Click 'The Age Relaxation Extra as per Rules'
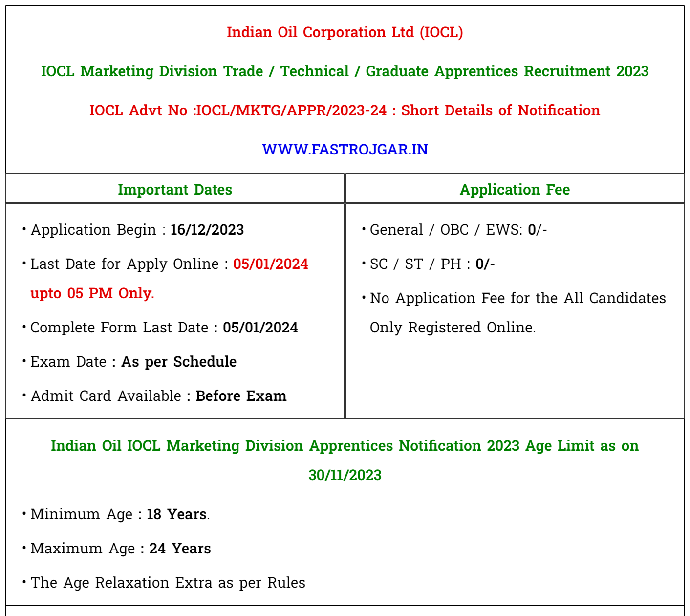Image resolution: width=690 pixels, height=616 pixels. coord(168,583)
